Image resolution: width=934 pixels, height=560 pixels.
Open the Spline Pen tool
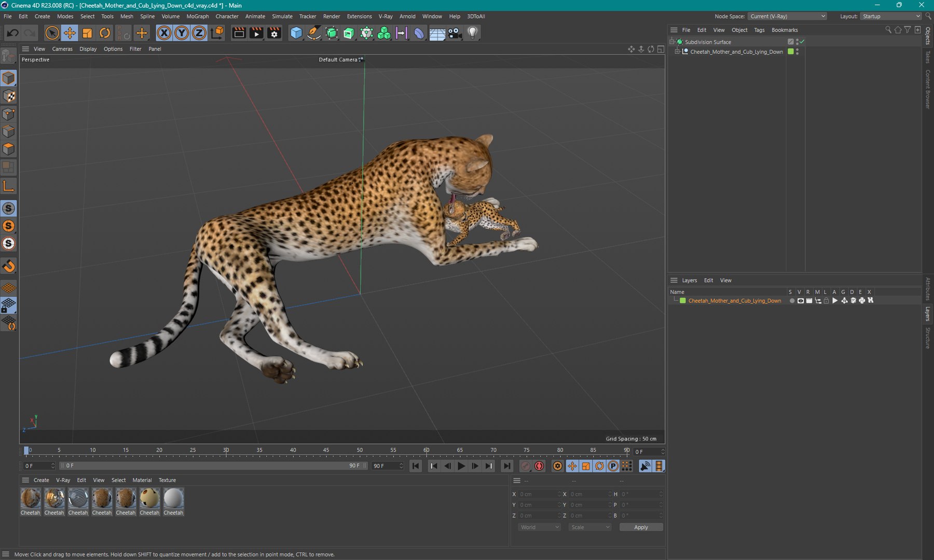pyautogui.click(x=314, y=33)
